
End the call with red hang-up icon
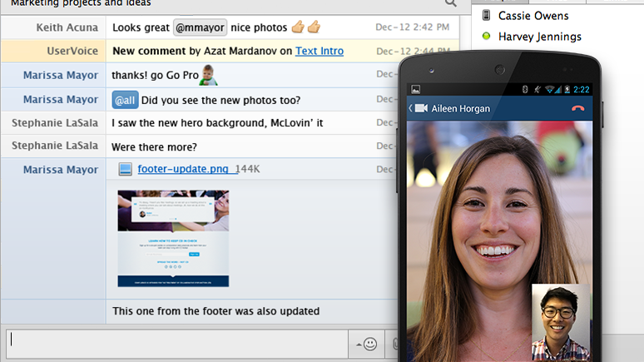[x=578, y=108]
